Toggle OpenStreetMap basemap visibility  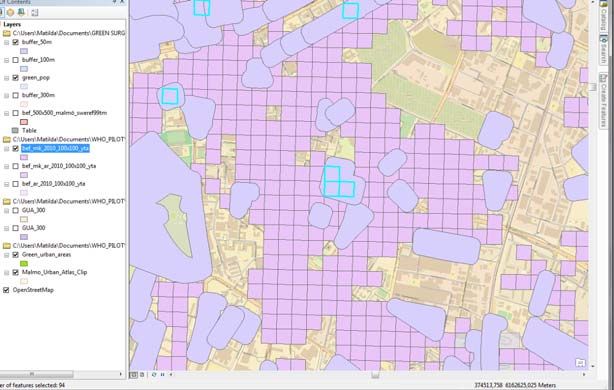(x=6, y=290)
